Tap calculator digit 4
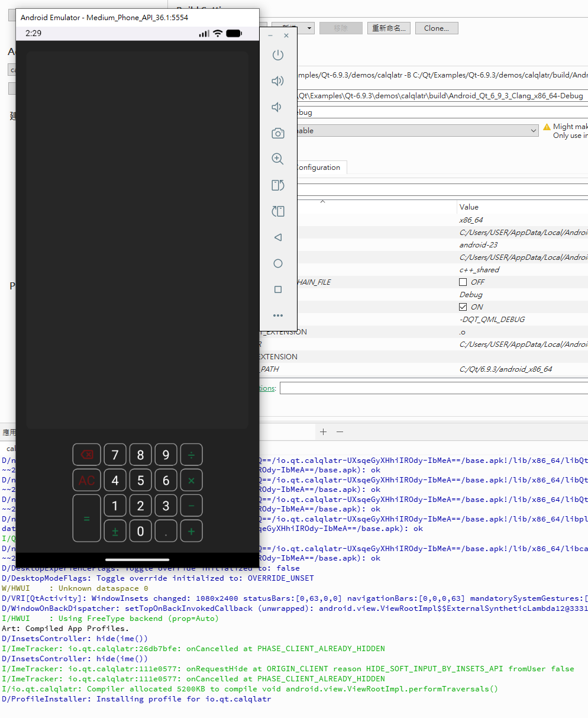The height and width of the screenshot is (718, 588). coord(115,480)
